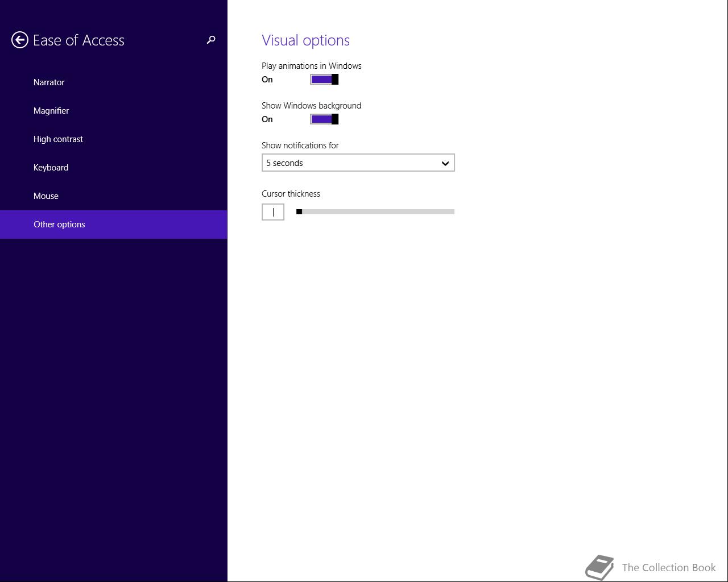Viewport: 728px width, 582px height.
Task: Disable Show Windows background toggle
Action: (324, 119)
